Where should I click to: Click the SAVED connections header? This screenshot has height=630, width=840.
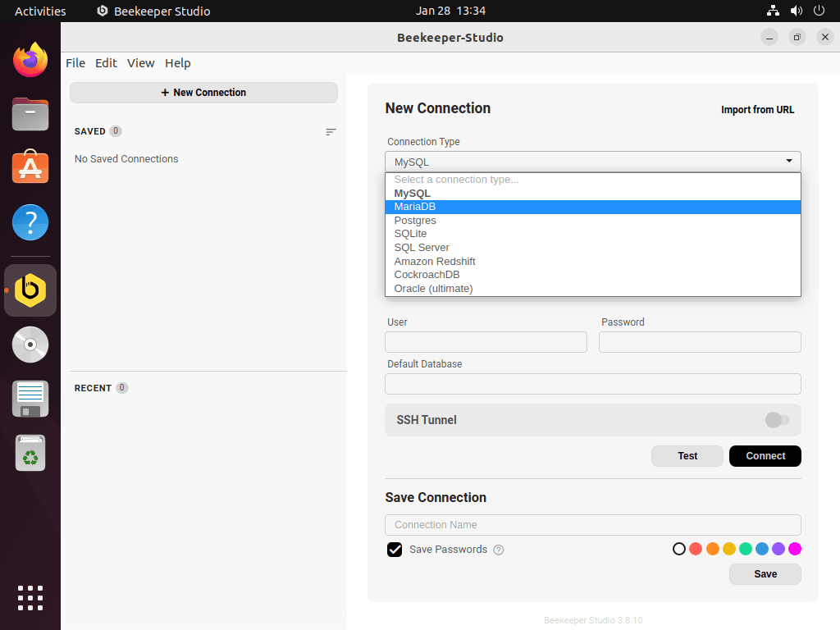(x=90, y=132)
